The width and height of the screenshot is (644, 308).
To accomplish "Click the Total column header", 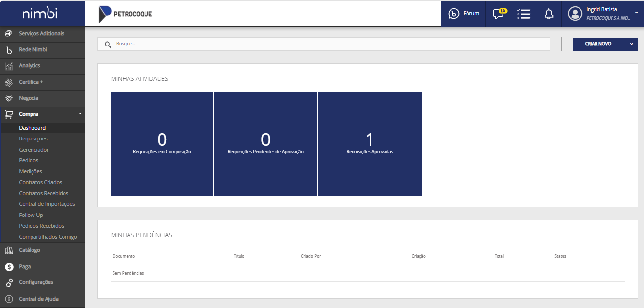I will coord(499,256).
